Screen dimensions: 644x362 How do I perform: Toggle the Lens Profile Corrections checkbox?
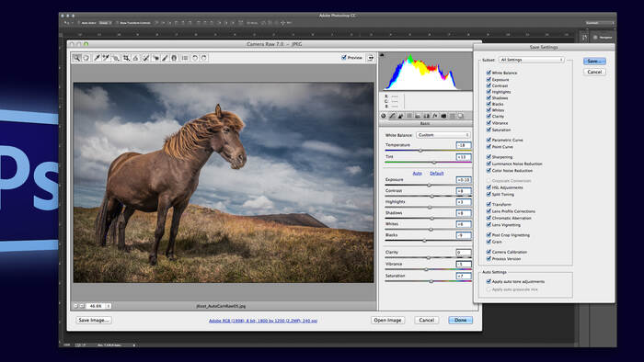pyautogui.click(x=489, y=211)
